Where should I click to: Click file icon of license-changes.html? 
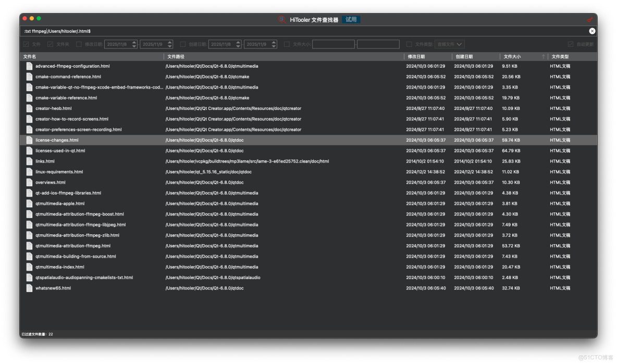(x=29, y=140)
